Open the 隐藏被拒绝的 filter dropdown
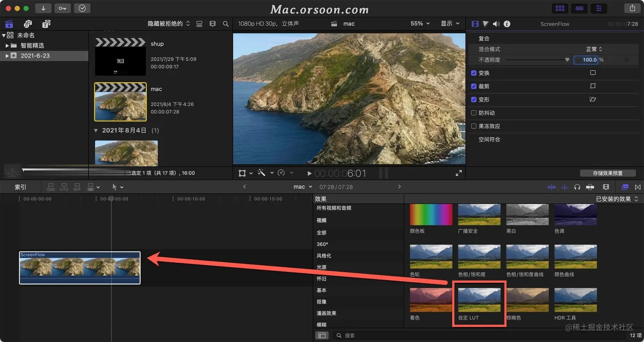The width and height of the screenshot is (644, 342). [x=169, y=24]
